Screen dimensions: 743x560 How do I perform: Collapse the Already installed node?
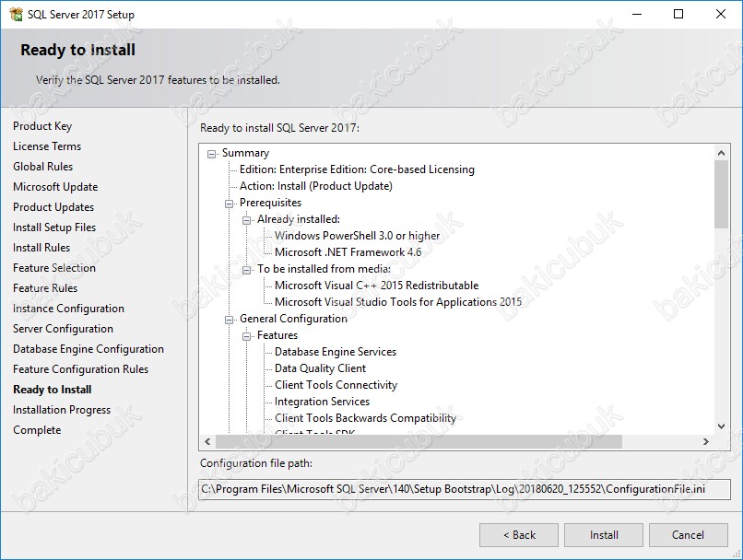[246, 220]
